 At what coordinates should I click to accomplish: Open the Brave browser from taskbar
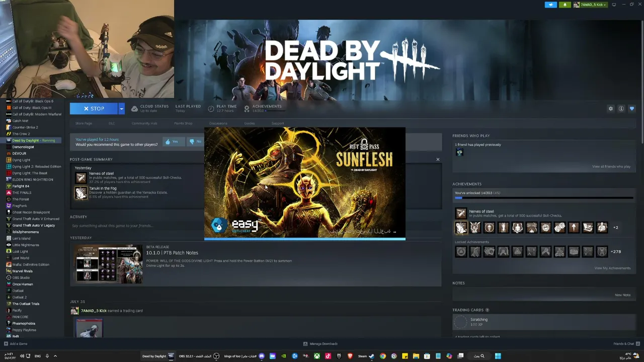(350, 356)
